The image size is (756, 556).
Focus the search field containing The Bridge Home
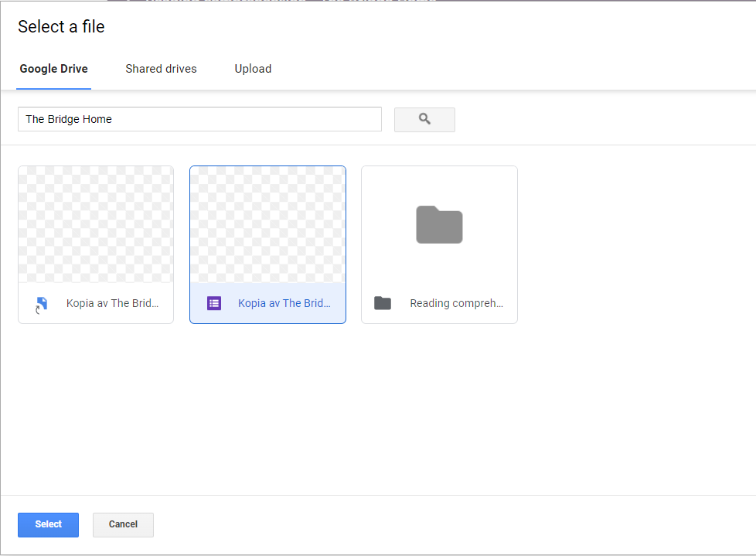tap(199, 119)
